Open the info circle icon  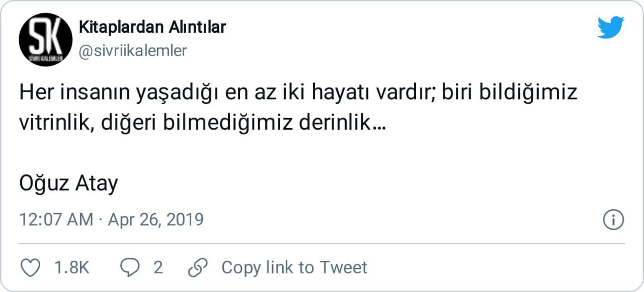click(613, 220)
